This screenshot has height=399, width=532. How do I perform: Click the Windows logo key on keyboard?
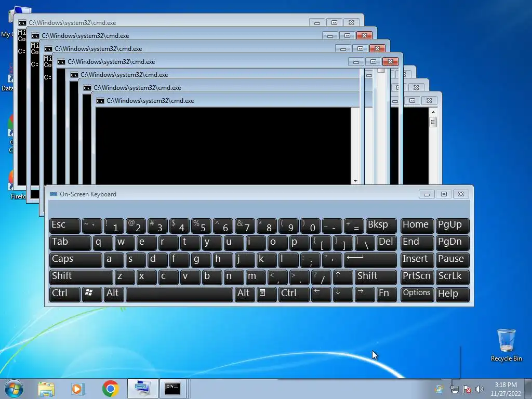pyautogui.click(x=92, y=294)
